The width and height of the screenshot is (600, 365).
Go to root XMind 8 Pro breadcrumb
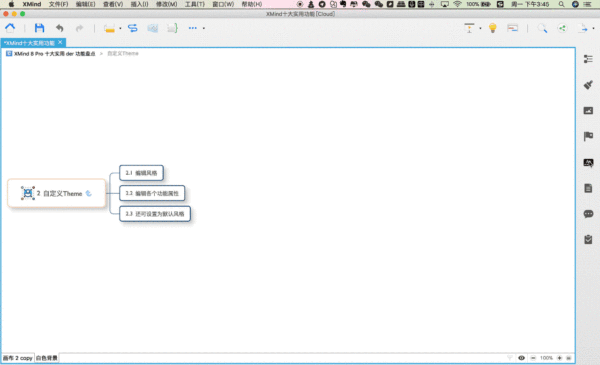(54, 54)
